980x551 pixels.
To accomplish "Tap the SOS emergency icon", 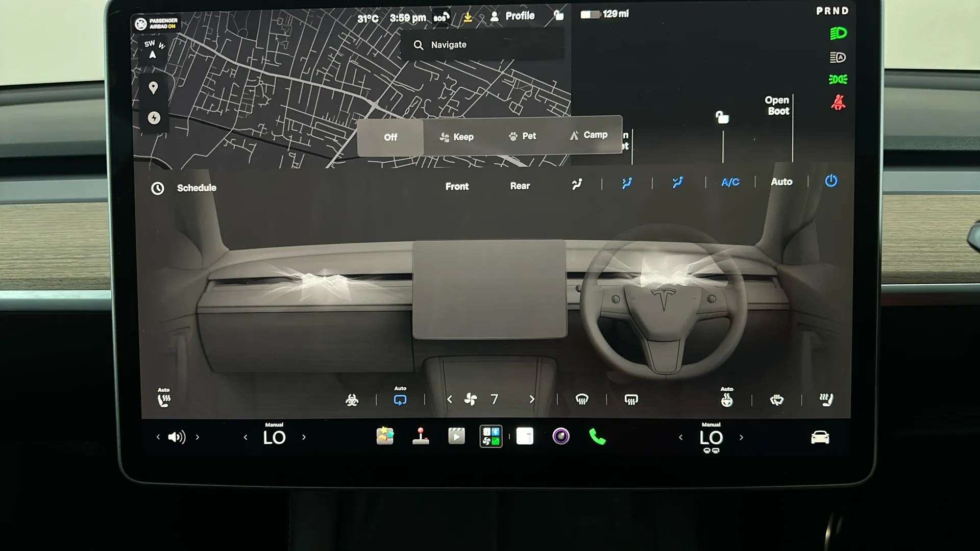I will pos(442,17).
